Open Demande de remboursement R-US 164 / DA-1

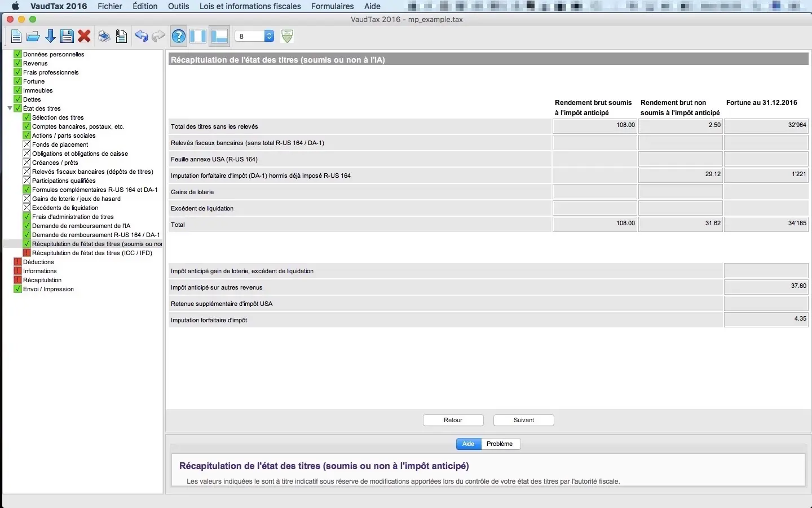pos(96,235)
